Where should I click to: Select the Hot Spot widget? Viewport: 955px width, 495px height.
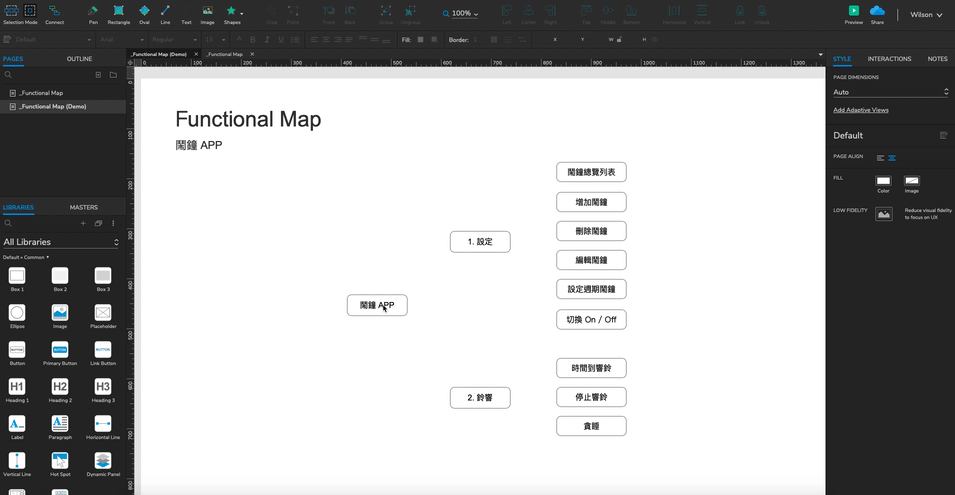60,465
